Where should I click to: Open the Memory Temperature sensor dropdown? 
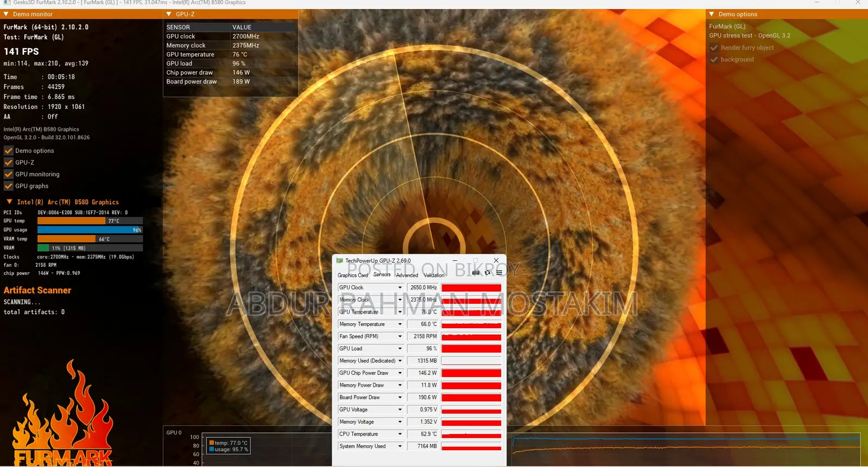pyautogui.click(x=400, y=324)
